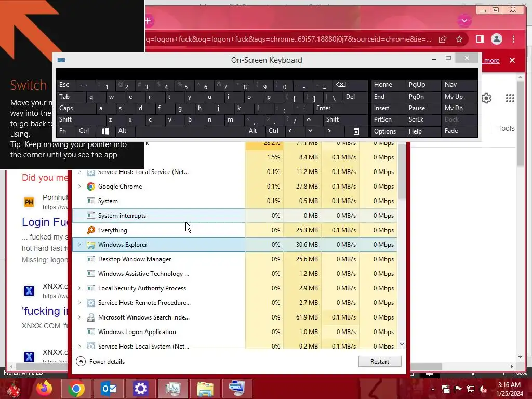
Task: Toggle the Fn key
Action: [x=62, y=131]
